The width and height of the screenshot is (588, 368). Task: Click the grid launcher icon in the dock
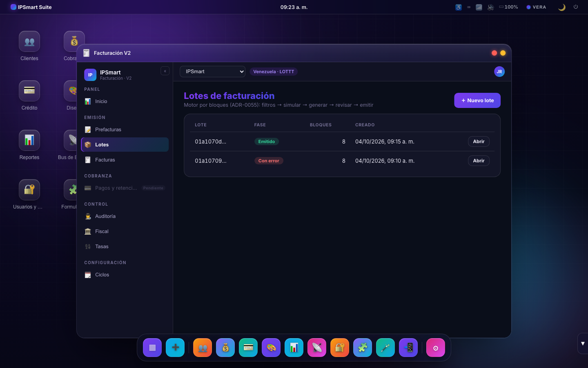tap(152, 348)
